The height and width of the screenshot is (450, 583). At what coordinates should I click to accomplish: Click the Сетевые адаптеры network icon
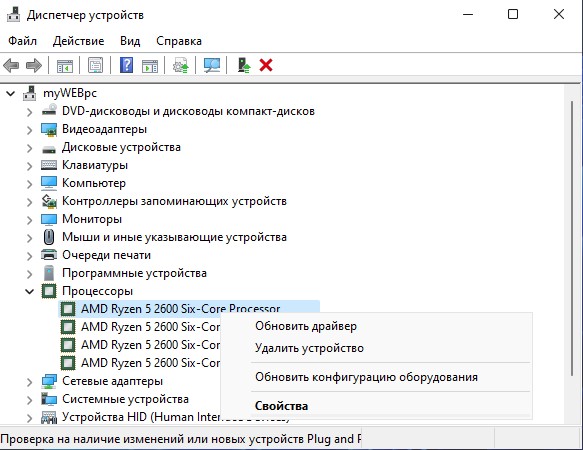tap(49, 381)
